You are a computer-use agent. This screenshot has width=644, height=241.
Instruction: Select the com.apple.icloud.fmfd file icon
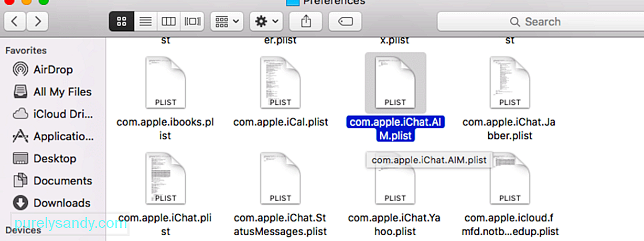(510, 179)
